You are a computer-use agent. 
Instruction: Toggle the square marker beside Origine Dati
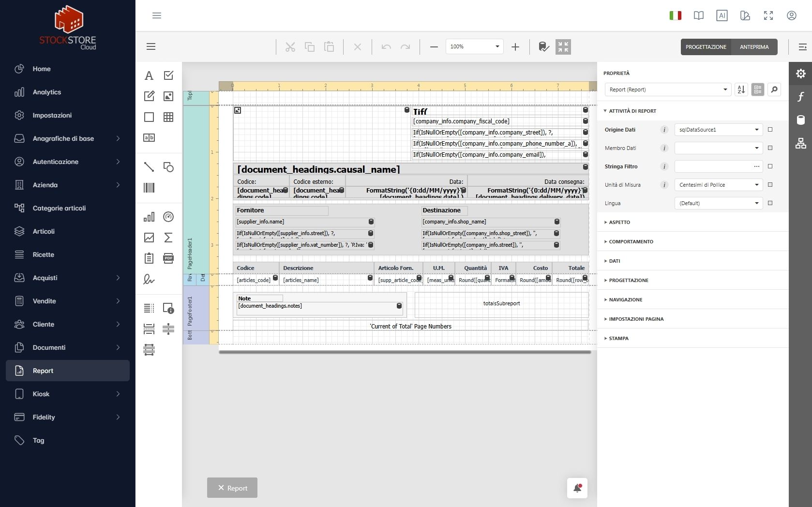click(x=770, y=130)
